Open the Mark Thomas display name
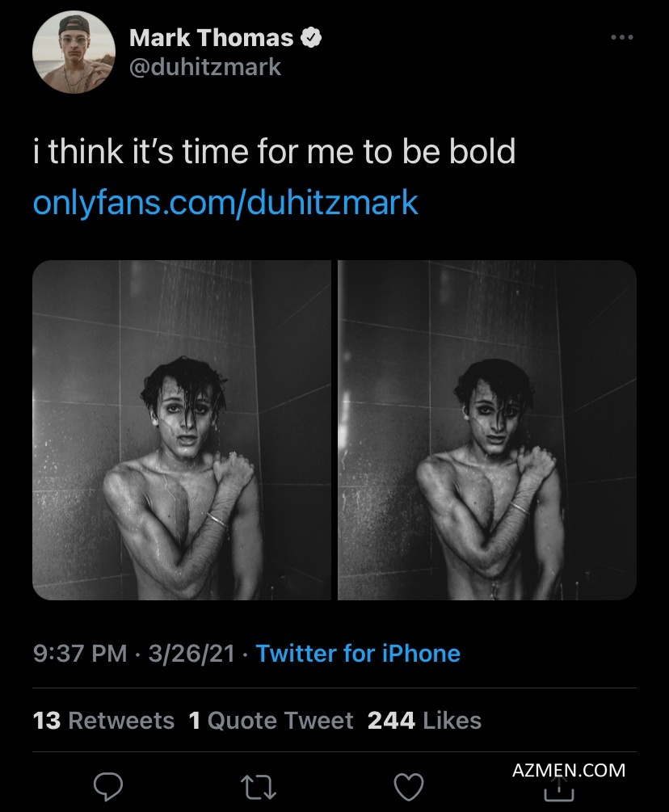The height and width of the screenshot is (812, 669). (x=211, y=37)
